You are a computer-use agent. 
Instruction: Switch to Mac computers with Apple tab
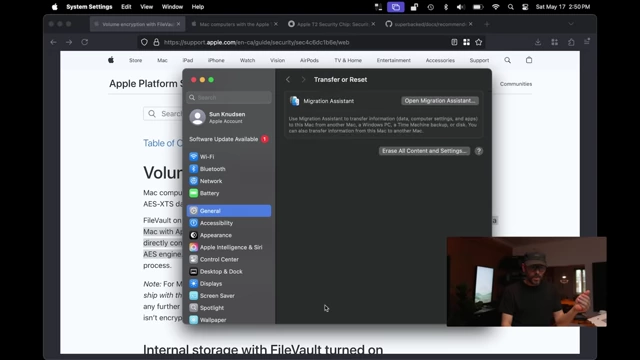[x=234, y=24]
